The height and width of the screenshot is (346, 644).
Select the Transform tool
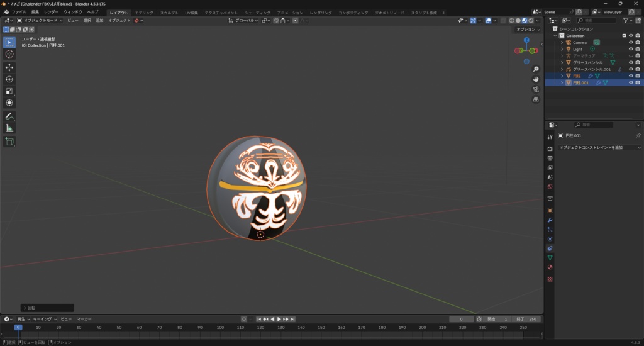click(x=9, y=103)
